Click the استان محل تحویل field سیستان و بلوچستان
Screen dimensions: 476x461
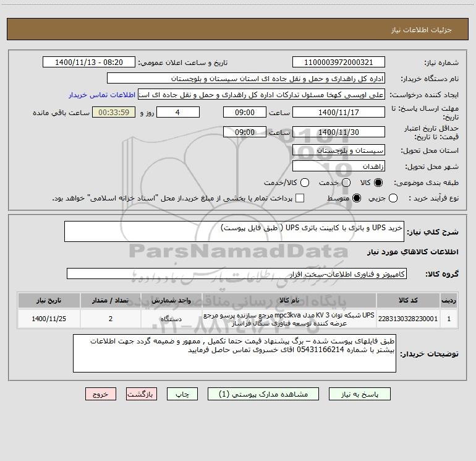click(339, 150)
